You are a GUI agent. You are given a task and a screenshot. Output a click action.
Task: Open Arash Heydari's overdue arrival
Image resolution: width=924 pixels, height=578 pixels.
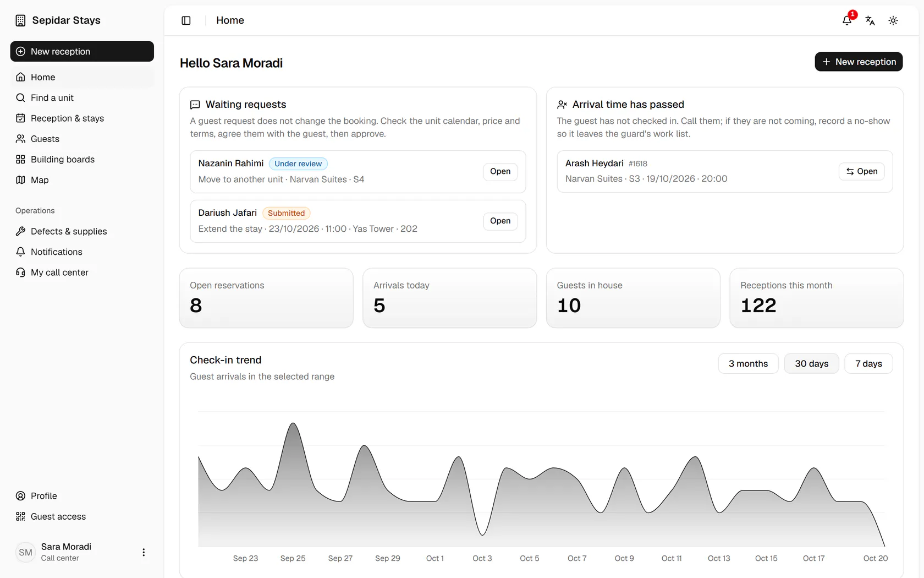[861, 171]
